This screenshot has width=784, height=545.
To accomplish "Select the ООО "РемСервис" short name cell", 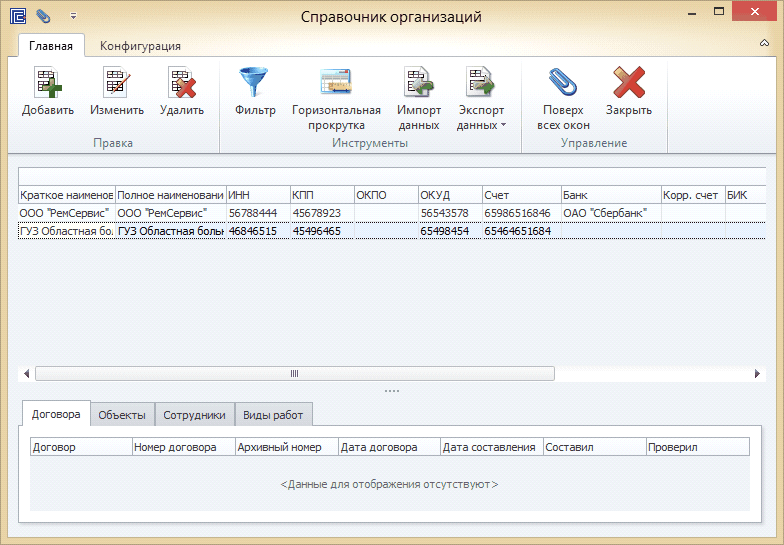I will [66, 213].
